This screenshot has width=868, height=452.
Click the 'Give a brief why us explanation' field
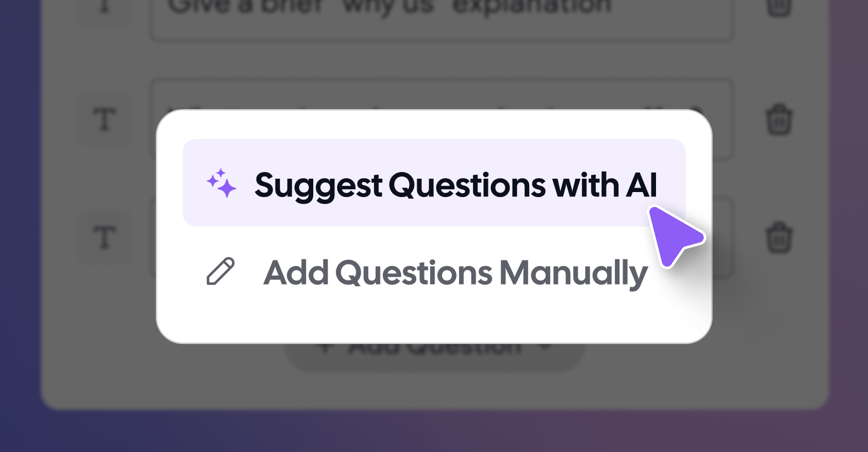pos(440,17)
